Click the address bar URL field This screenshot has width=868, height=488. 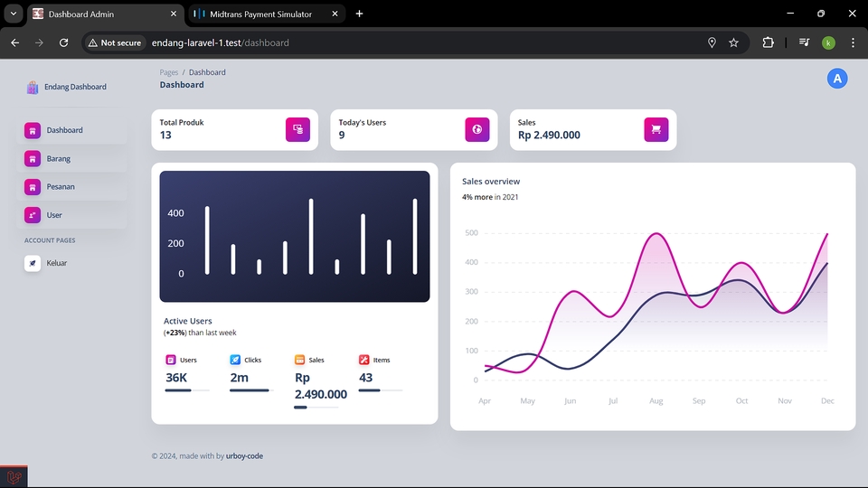[x=420, y=42]
